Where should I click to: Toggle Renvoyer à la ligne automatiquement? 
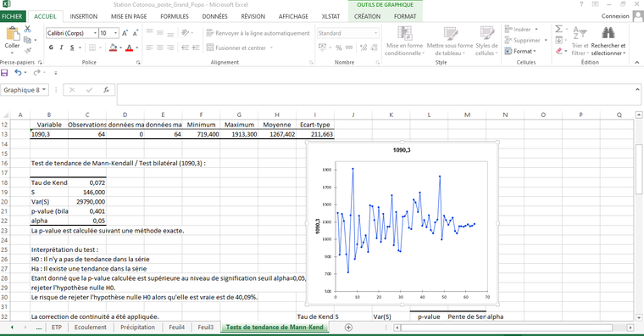(258, 33)
